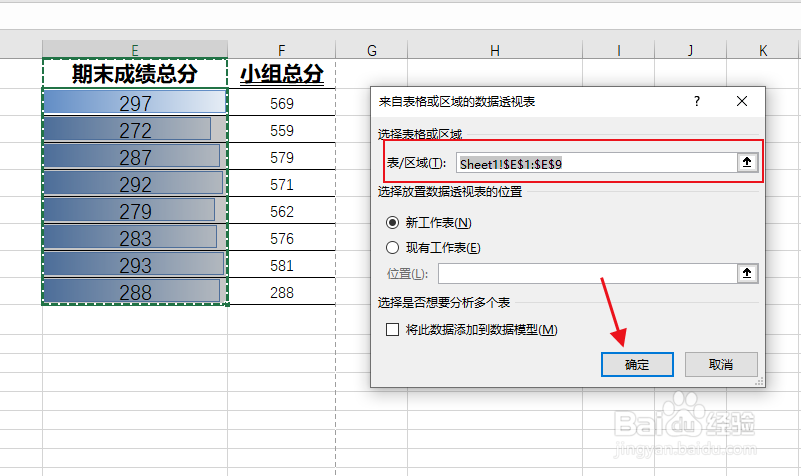The width and height of the screenshot is (801, 476).
Task: Select the cell containing 576
Action: pos(281,238)
